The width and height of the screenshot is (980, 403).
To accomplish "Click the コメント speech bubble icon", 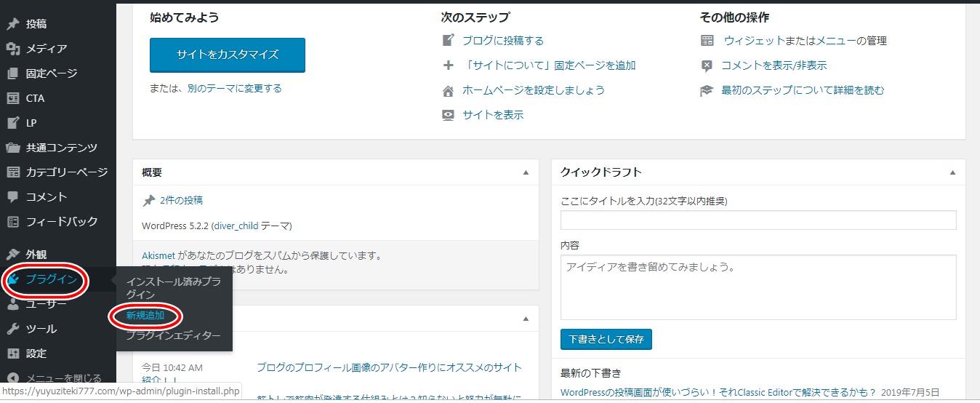I will click(12, 197).
